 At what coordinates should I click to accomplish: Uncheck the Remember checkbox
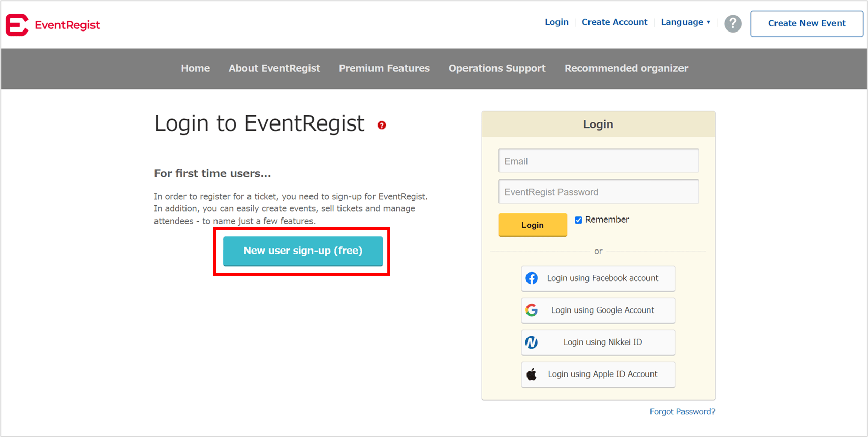(578, 220)
